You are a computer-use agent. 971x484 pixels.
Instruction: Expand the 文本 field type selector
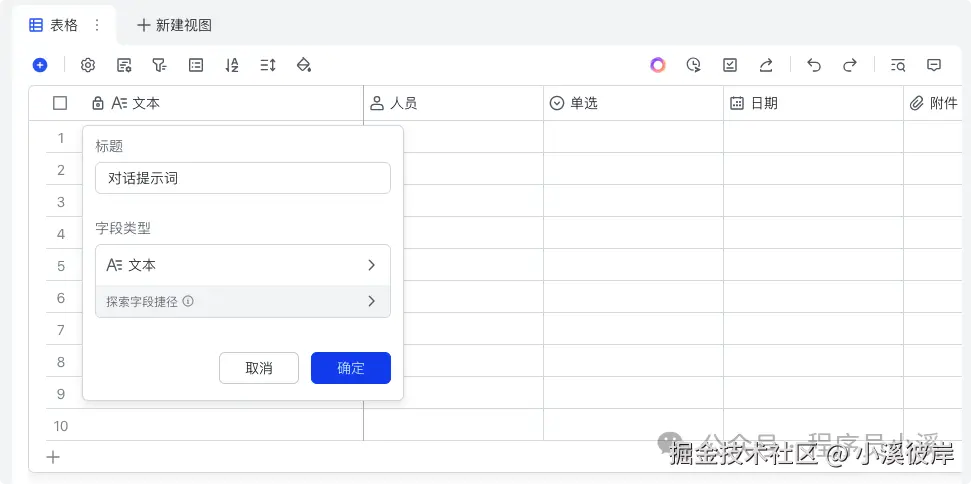pyautogui.click(x=243, y=265)
